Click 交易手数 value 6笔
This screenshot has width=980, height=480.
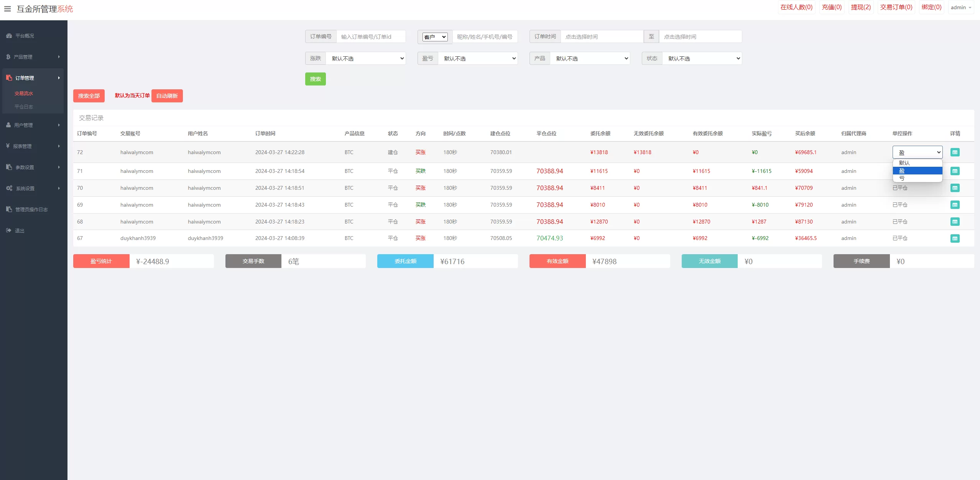[x=294, y=261]
